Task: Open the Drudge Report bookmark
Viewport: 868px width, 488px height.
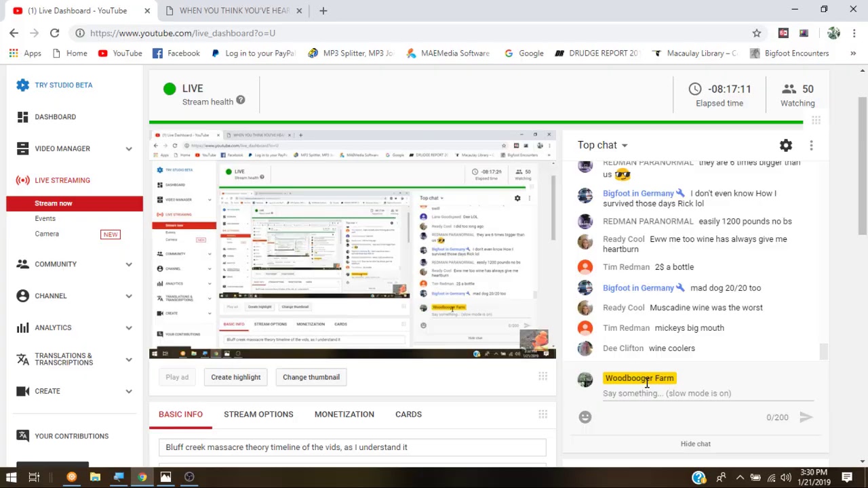Action: tap(597, 53)
